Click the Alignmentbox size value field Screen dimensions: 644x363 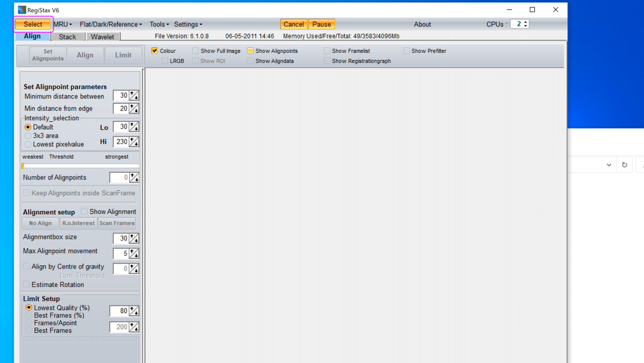121,238
